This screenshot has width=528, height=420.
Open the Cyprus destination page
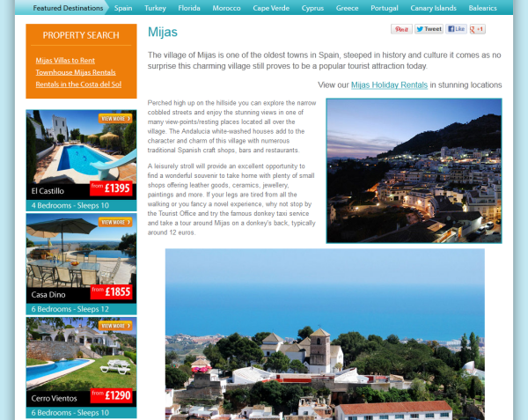(x=312, y=8)
